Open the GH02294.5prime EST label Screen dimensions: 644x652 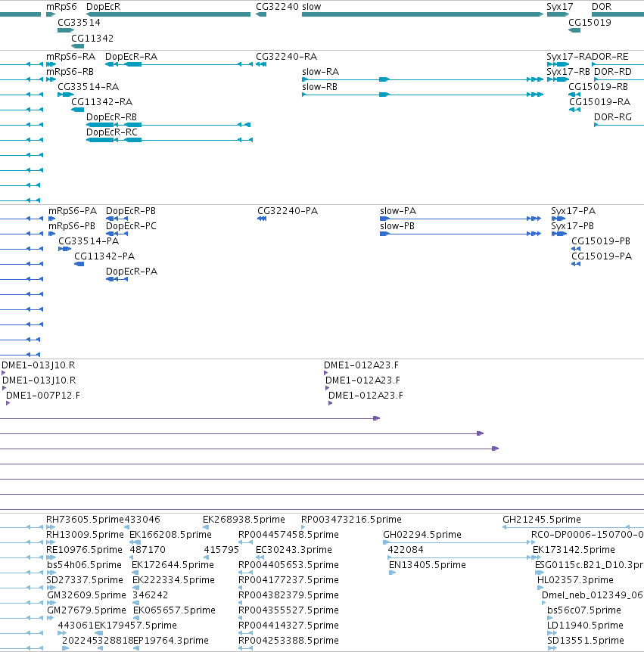[x=422, y=534]
